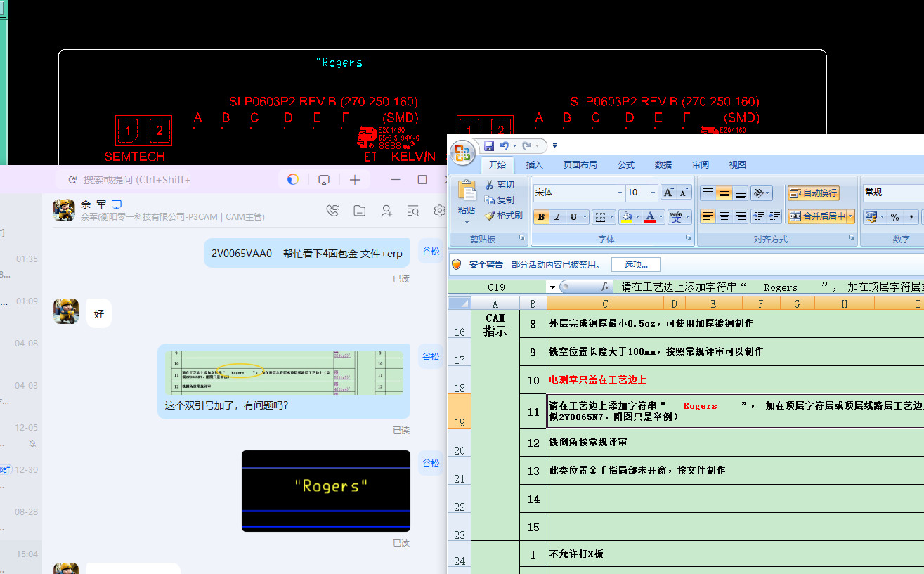Decrease the cell indent
This screenshot has width=924, height=574.
[759, 216]
